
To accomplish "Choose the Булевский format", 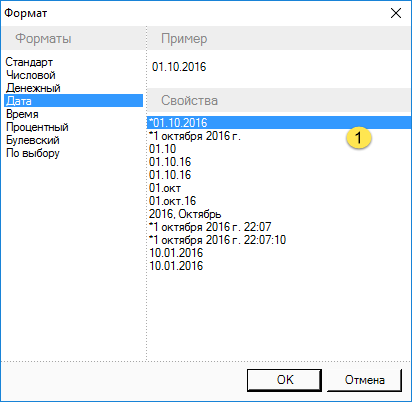I will tap(33, 140).
